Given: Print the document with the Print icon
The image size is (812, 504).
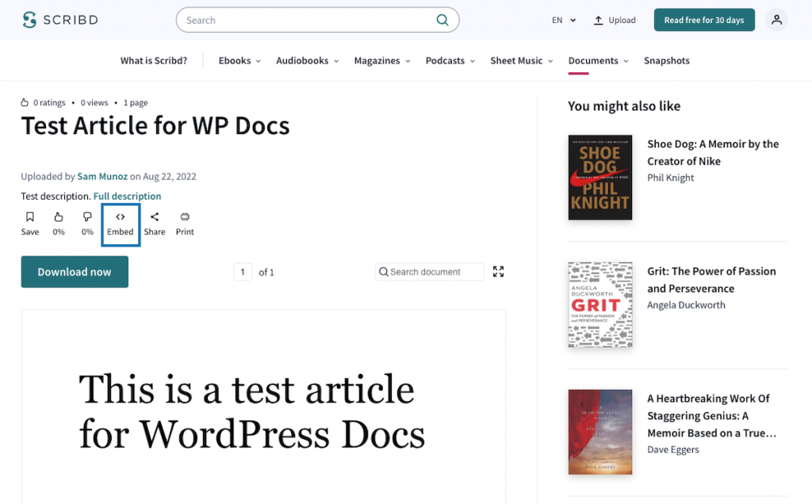Looking at the screenshot, I should [184, 223].
